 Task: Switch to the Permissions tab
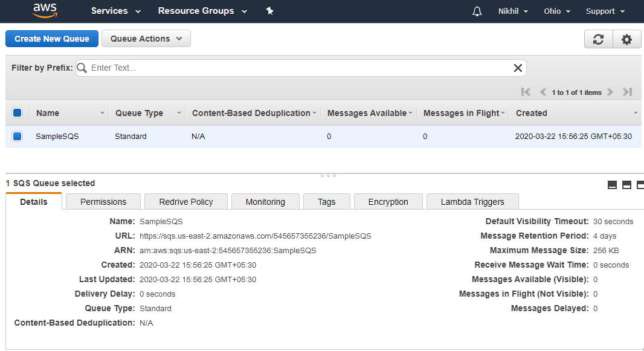[x=103, y=202]
